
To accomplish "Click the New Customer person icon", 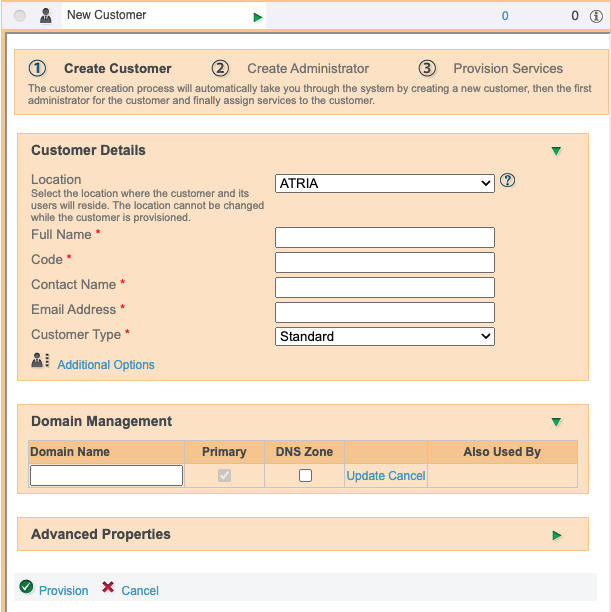I will (x=46, y=16).
